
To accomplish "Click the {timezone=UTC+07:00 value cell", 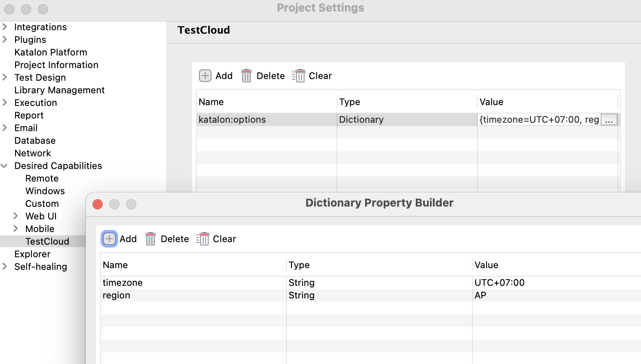I will (x=539, y=119).
